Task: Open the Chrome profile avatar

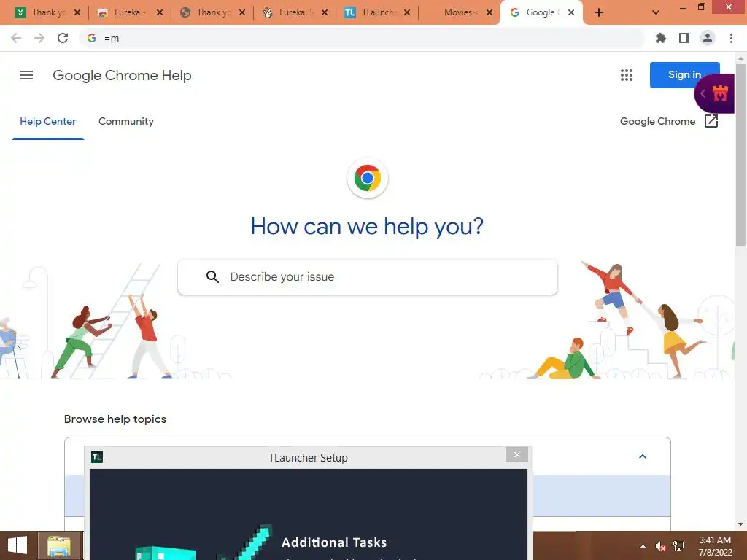Action: (708, 38)
